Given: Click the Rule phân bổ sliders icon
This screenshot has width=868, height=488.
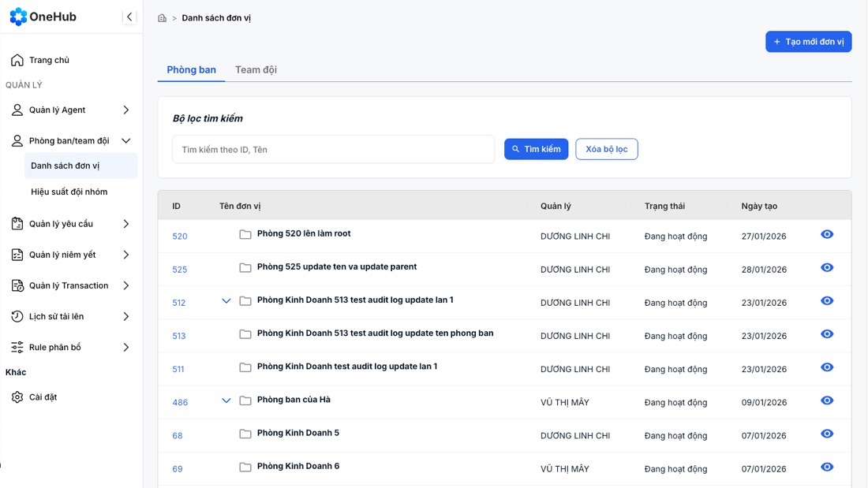Looking at the screenshot, I should [17, 347].
